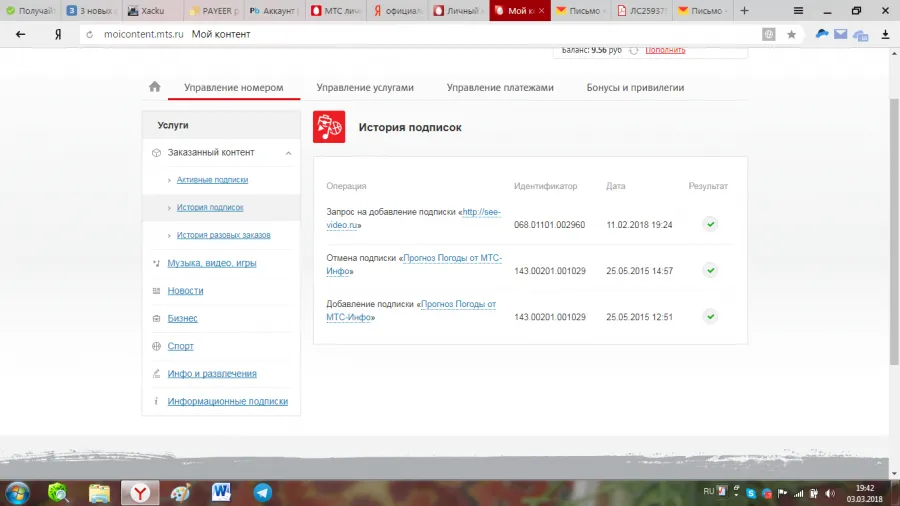The image size is (900, 506).
Task: Open Прогноз Погоды link in Отмена подписки row
Action: (x=414, y=264)
